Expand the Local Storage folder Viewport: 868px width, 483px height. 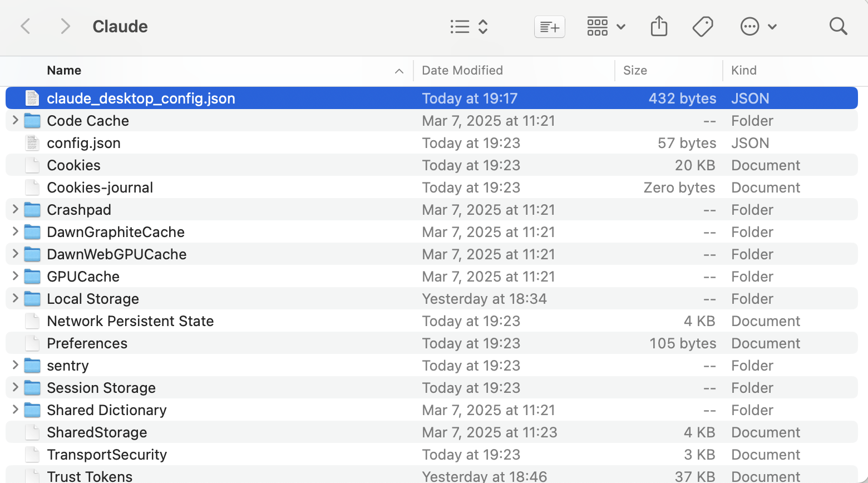[16, 298]
